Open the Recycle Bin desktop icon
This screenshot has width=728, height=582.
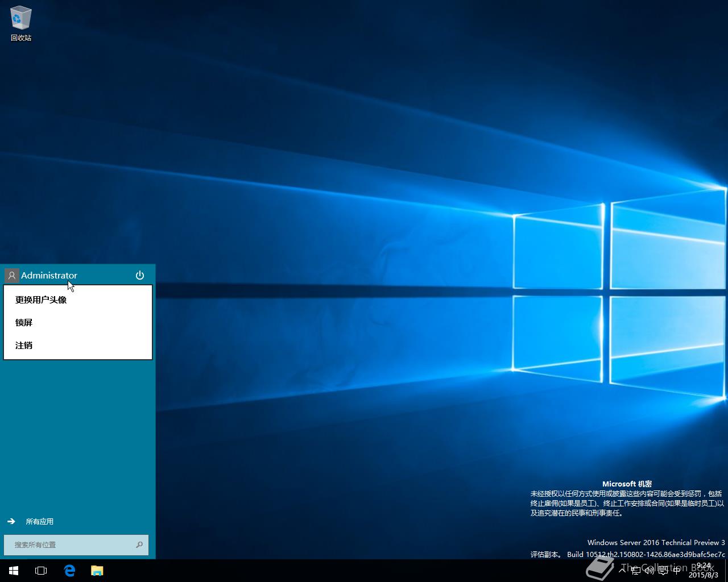[21, 24]
